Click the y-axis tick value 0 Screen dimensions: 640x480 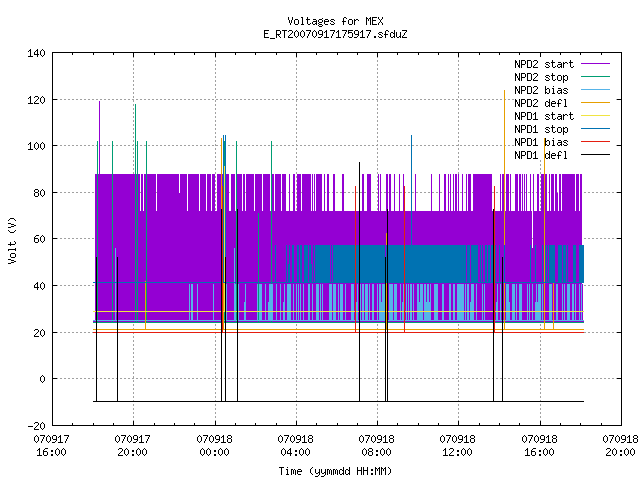click(42, 379)
